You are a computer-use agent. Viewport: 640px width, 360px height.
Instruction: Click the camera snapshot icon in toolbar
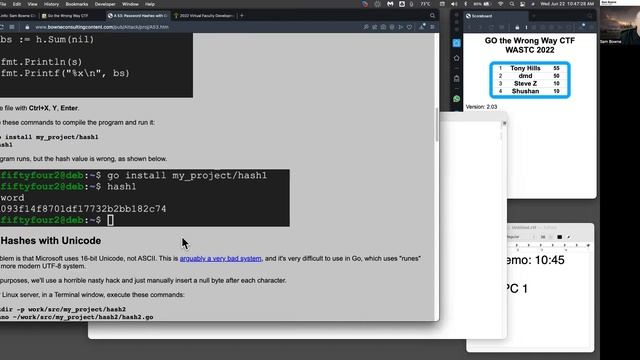coord(383,27)
